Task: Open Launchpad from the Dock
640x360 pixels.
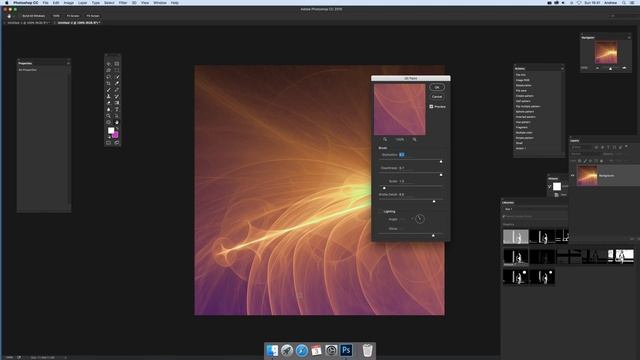Action: [x=287, y=350]
